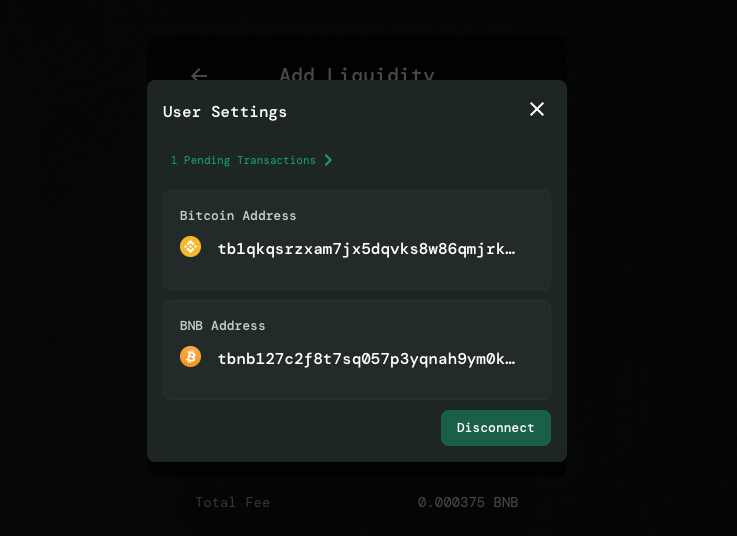Click the dimmed backdrop outside the dialog
The width and height of the screenshot is (737, 536).
(x=71, y=268)
